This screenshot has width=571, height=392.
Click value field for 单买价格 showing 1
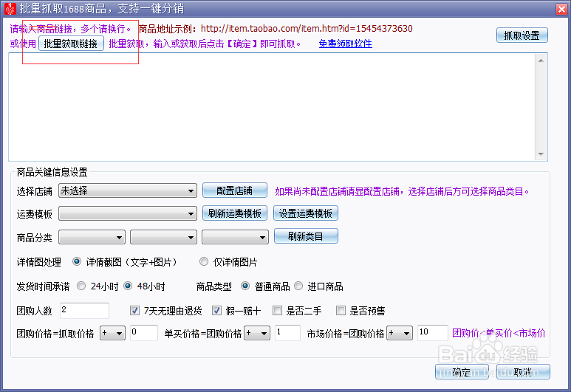287,333
